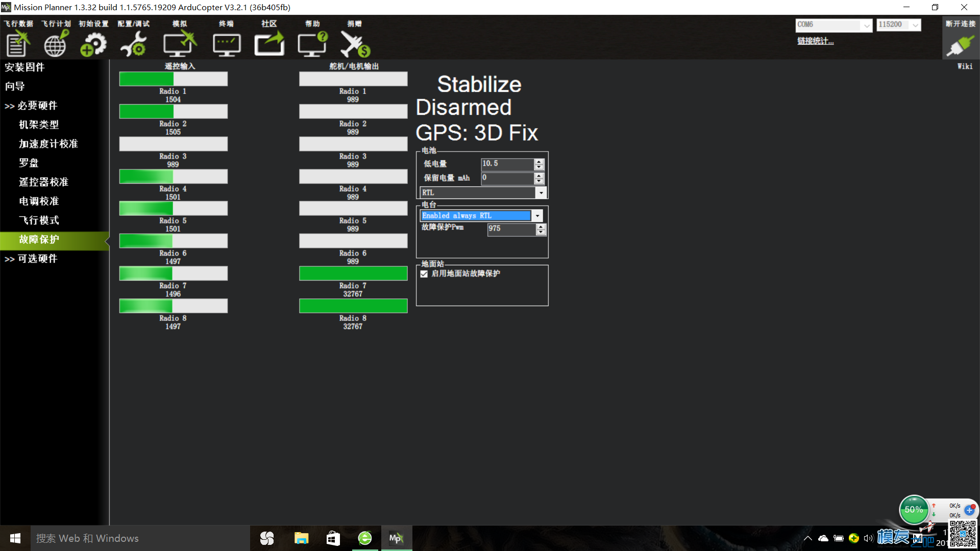980x551 pixels.
Task: Select 遥控器校准 radio calibration
Action: click(x=43, y=182)
